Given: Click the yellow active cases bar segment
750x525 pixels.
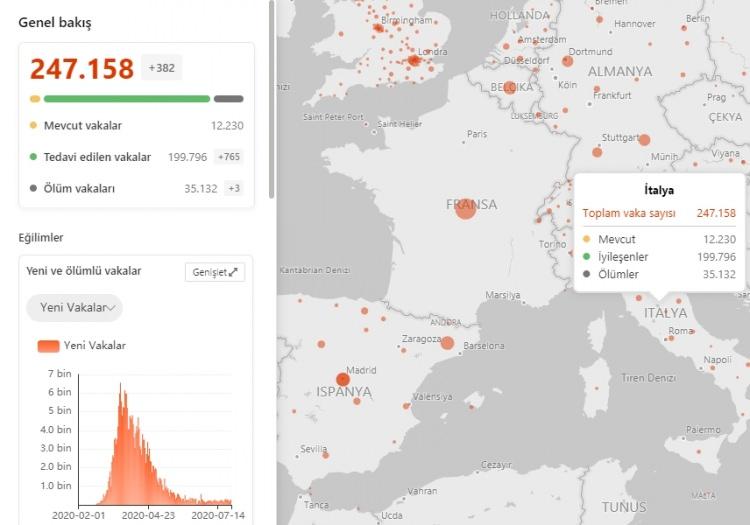Looking at the screenshot, I should click(35, 99).
